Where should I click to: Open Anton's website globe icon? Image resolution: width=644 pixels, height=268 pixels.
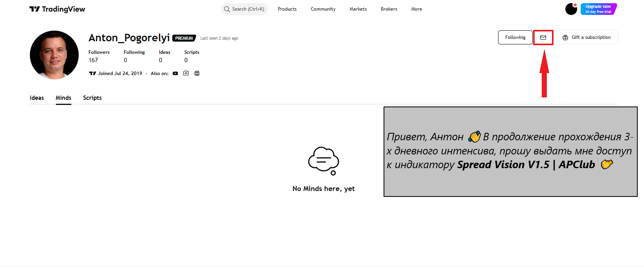point(197,73)
